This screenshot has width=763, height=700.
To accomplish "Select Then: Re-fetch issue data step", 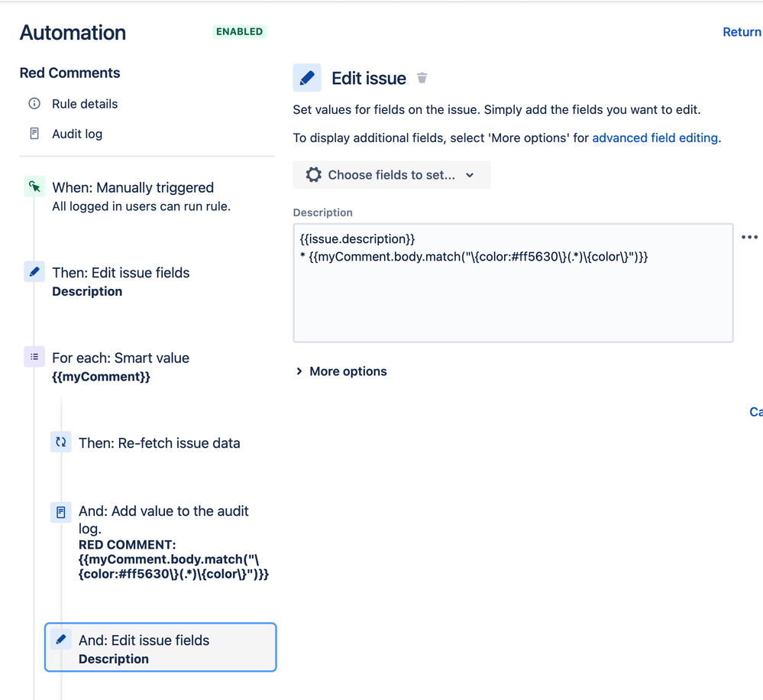I will click(x=159, y=443).
